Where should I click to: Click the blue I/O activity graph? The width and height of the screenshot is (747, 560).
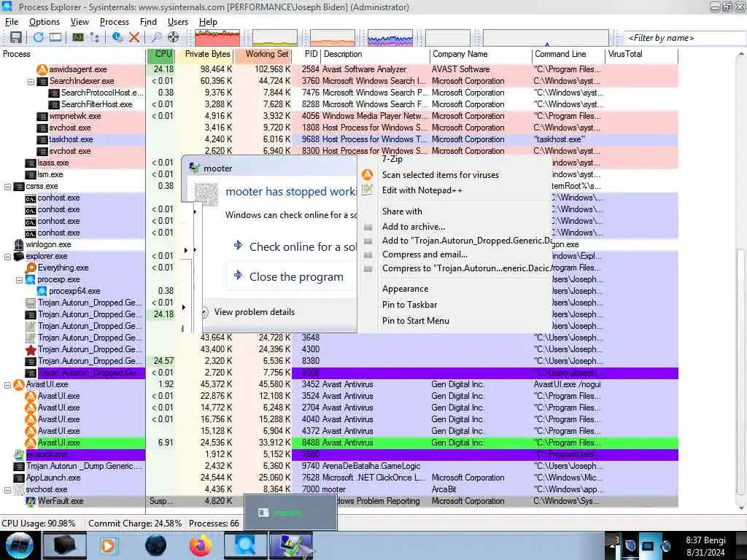tap(390, 38)
